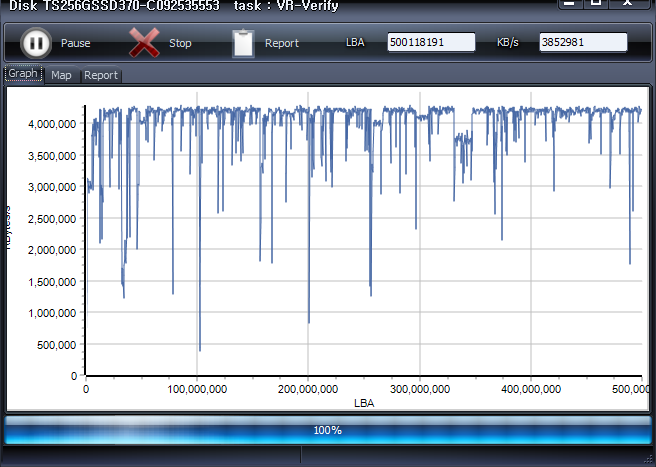Open the Map tab
This screenshot has width=656, height=467.
61,75
